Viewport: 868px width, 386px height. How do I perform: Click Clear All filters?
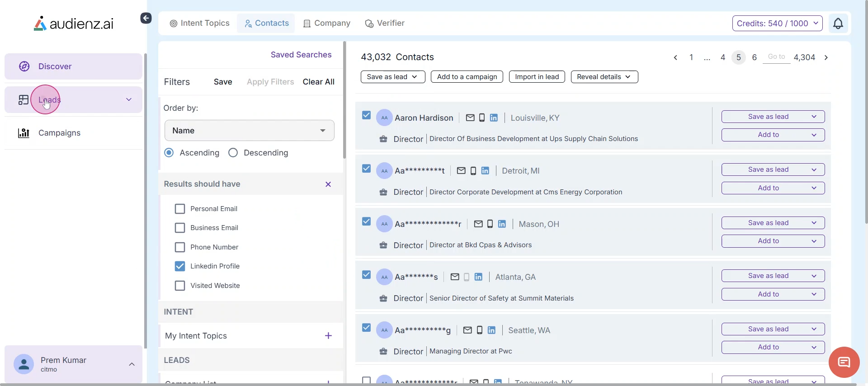tap(319, 82)
